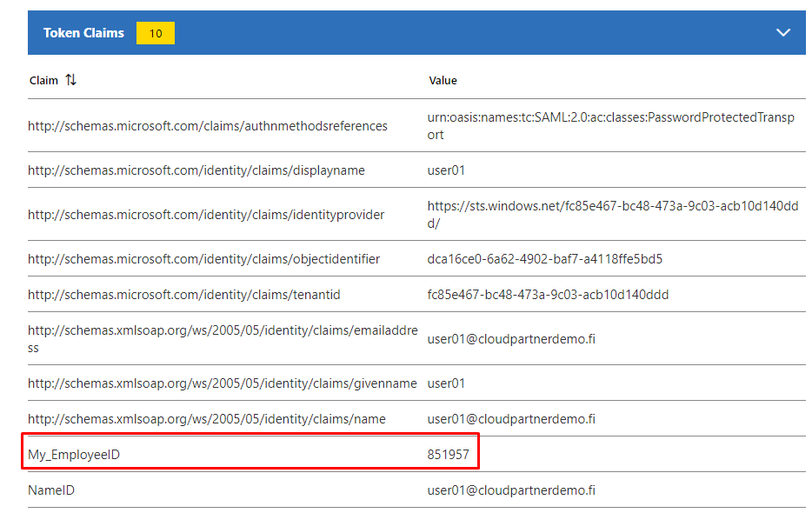Select the tenantid claim name

pos(184,295)
